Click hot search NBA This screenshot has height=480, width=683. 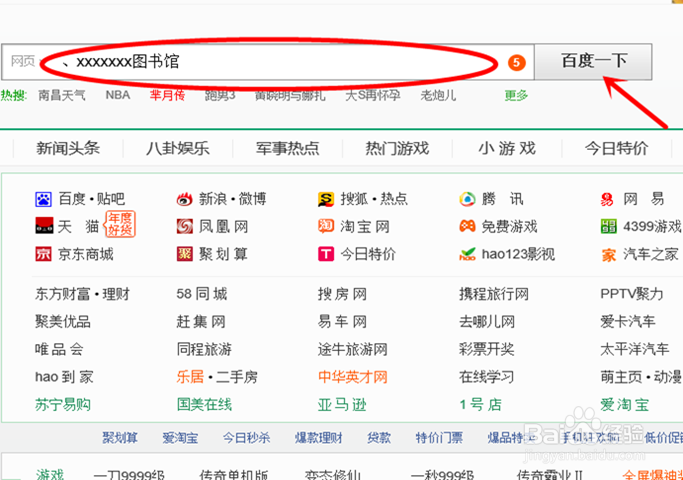coord(118,95)
